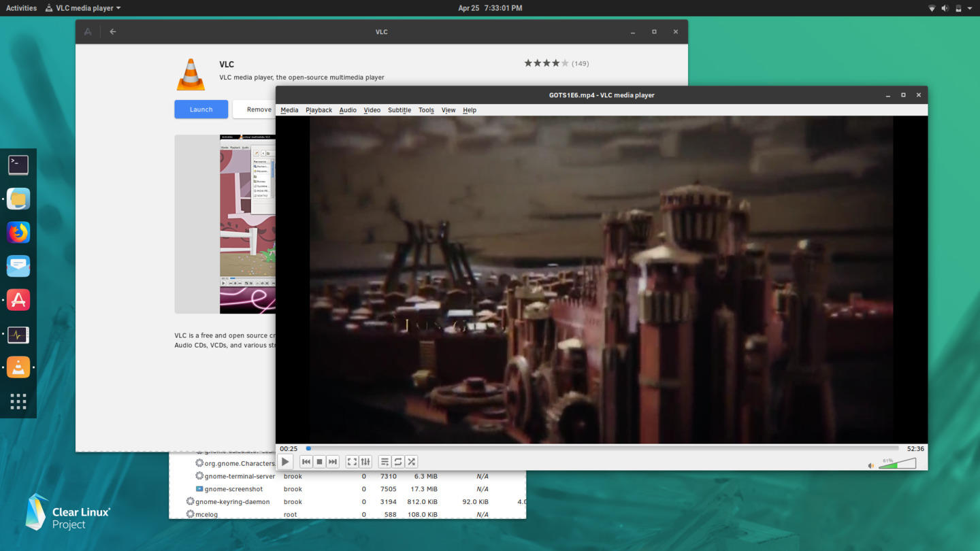Click the gnome-screenshot process icon
Viewport: 980px width, 551px height.
coord(199,489)
